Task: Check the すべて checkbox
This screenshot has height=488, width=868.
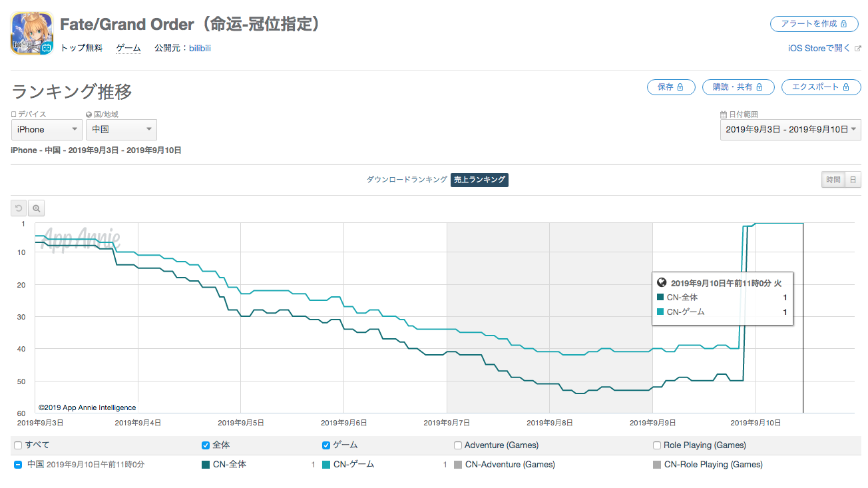Action: [x=18, y=445]
